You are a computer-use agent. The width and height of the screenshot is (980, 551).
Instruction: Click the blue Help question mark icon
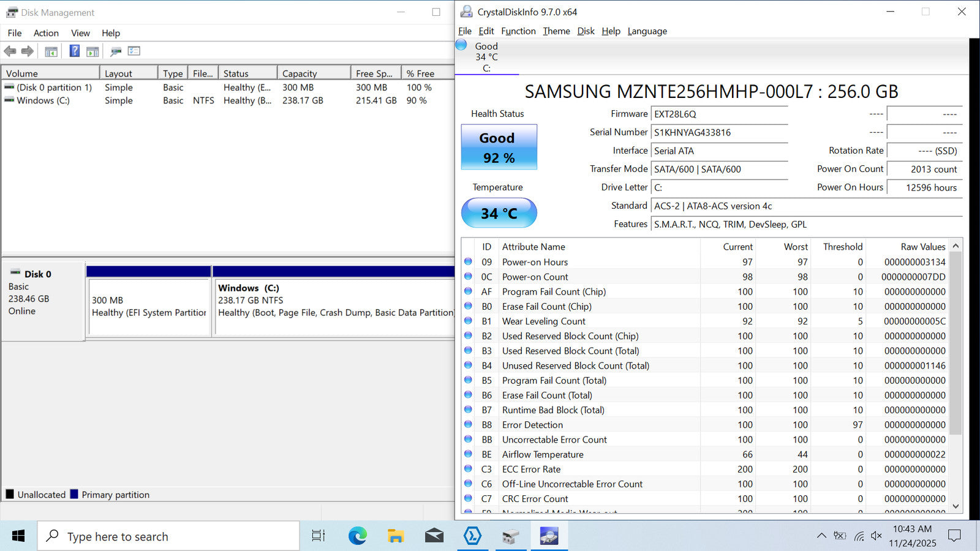74,51
